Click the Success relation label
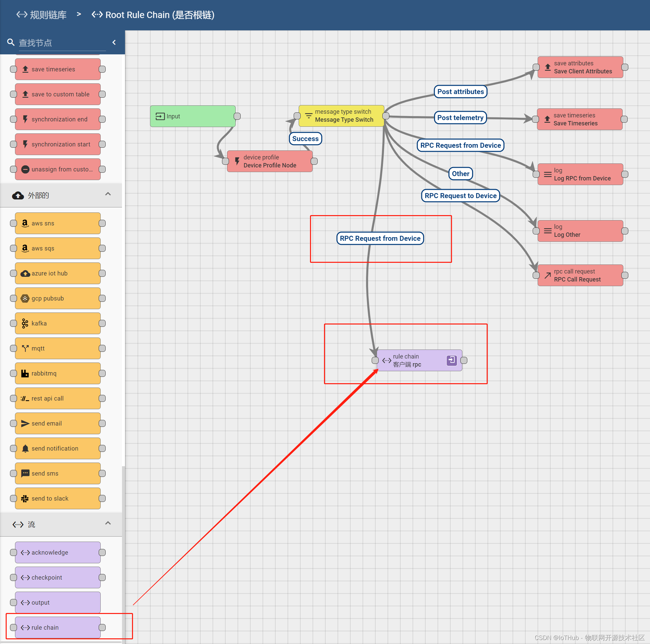 pyautogui.click(x=305, y=138)
